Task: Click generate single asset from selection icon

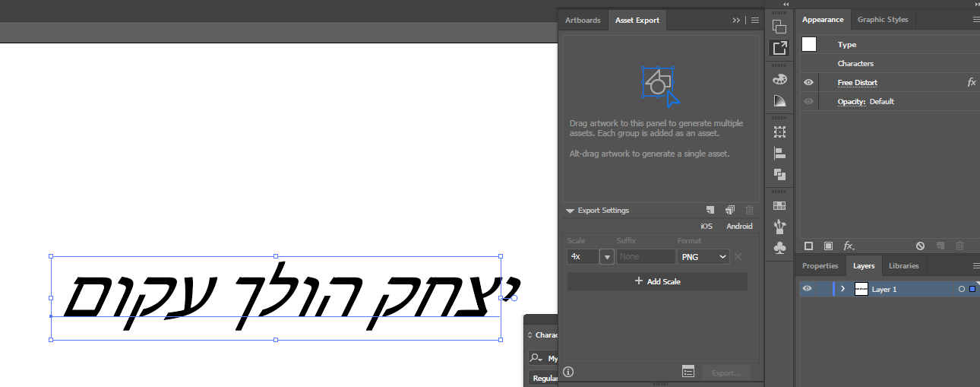Action: tap(710, 210)
